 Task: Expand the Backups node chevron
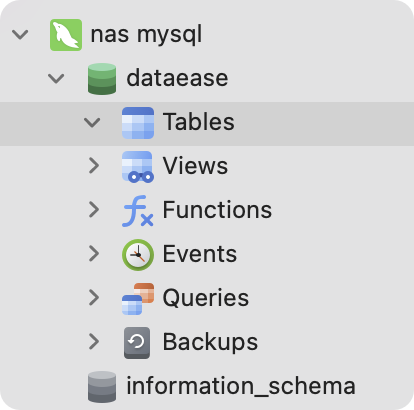coord(94,342)
